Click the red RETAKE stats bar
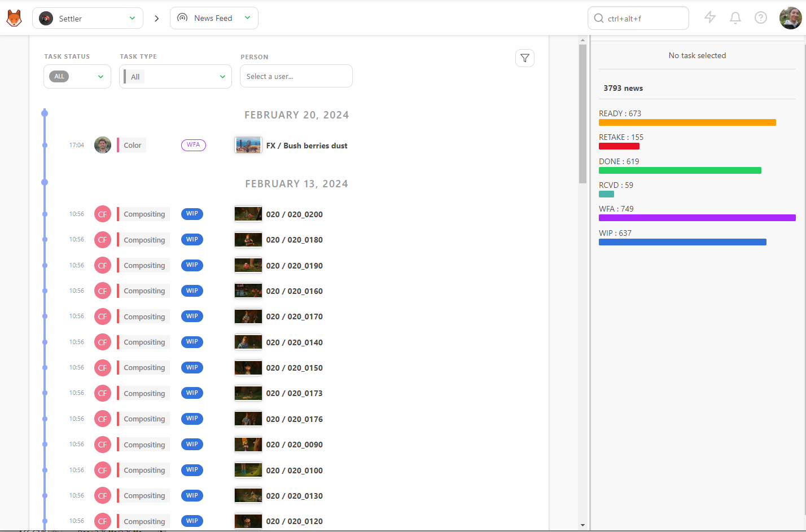 coord(619,146)
